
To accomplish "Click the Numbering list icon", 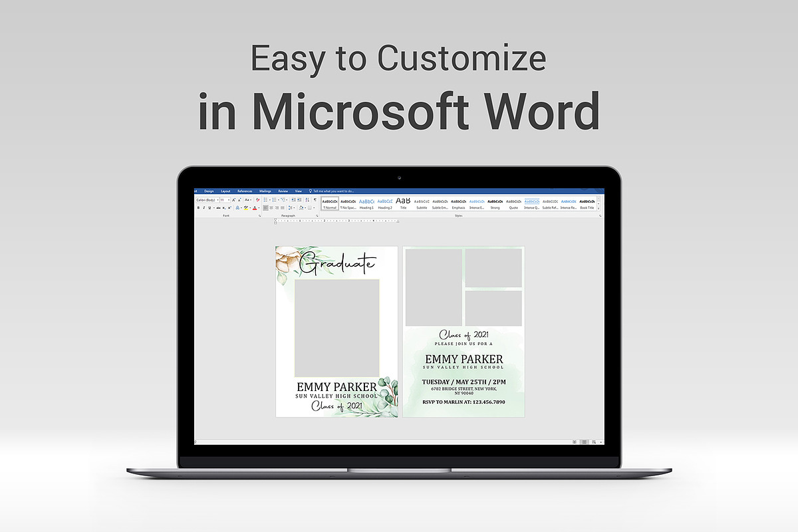I will point(274,200).
